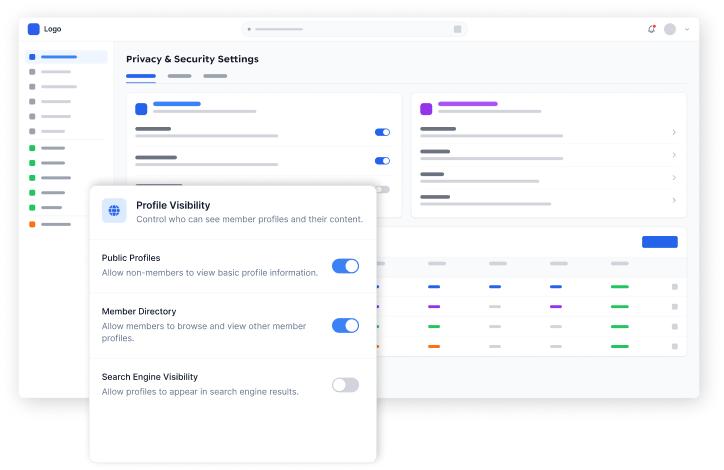Click the blue square card icon
Image resolution: width=724 pixels, height=470 pixels.
pyautogui.click(x=141, y=109)
